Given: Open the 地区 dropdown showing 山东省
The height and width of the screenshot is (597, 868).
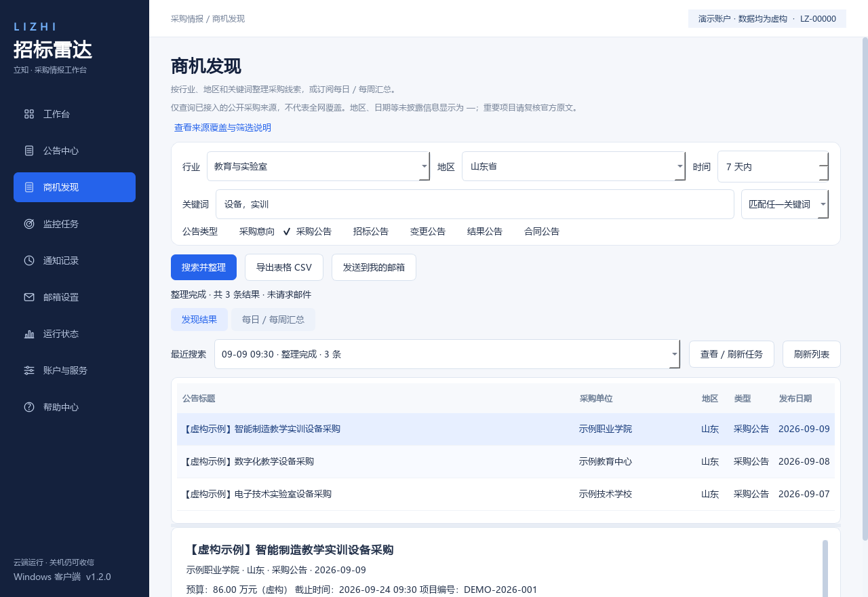Looking at the screenshot, I should 573,166.
